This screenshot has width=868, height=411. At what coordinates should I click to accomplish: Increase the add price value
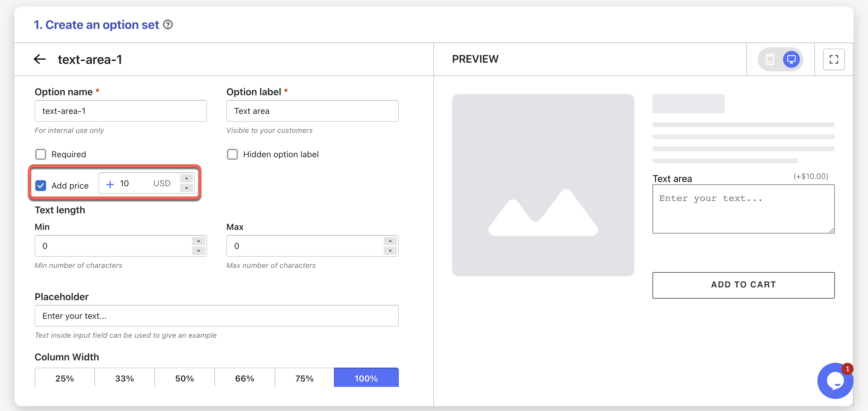coord(186,179)
